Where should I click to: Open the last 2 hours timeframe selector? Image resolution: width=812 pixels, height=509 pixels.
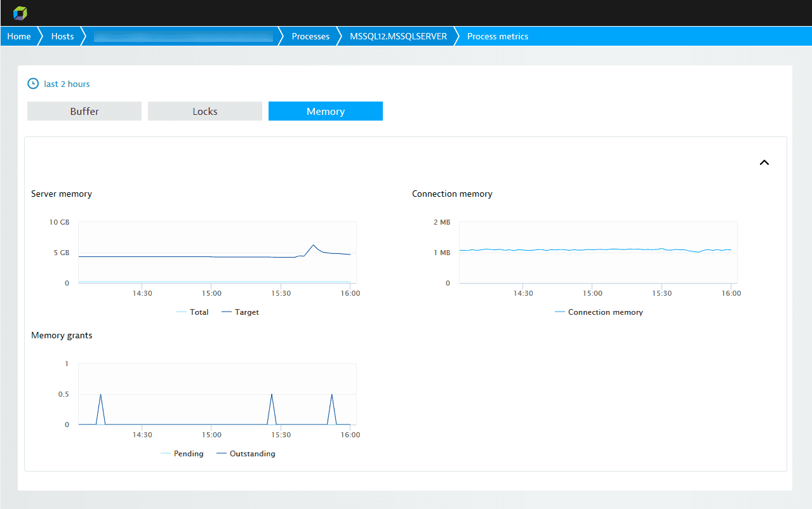[67, 84]
